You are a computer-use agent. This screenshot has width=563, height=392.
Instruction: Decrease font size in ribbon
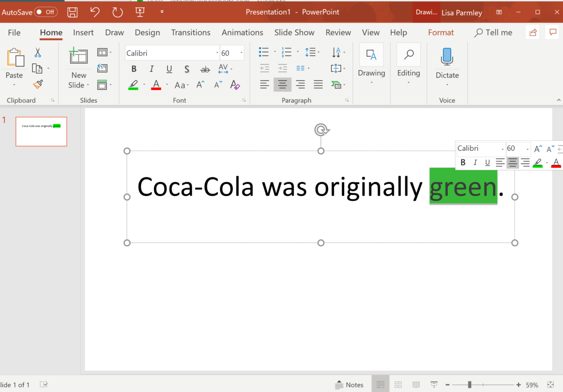pos(218,85)
